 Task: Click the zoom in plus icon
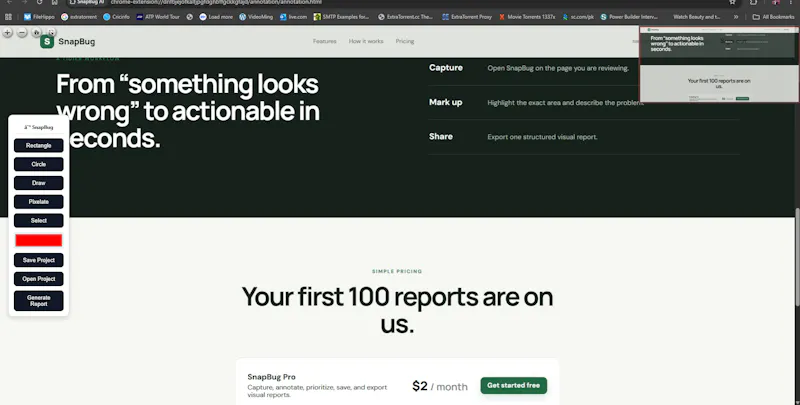pyautogui.click(x=7, y=33)
